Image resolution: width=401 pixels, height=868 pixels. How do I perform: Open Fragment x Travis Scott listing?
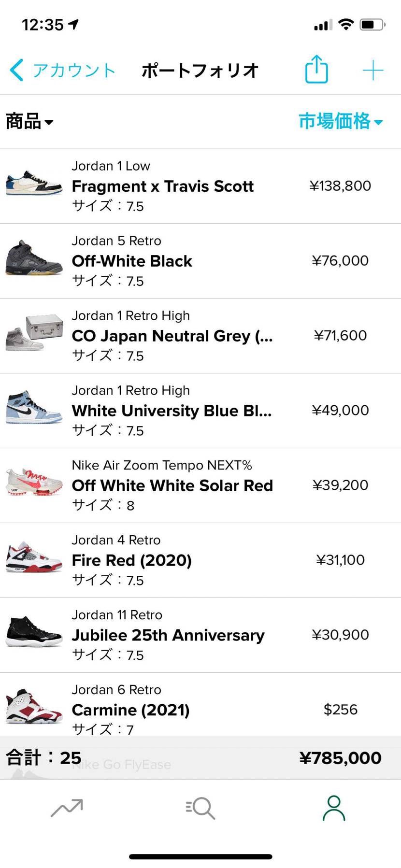tap(162, 186)
